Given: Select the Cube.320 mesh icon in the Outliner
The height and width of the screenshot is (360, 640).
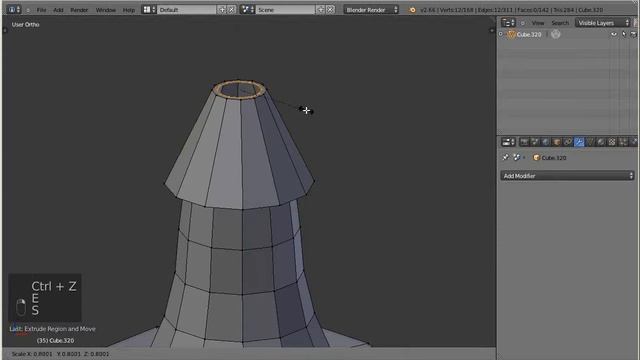Looking at the screenshot, I should [x=511, y=35].
